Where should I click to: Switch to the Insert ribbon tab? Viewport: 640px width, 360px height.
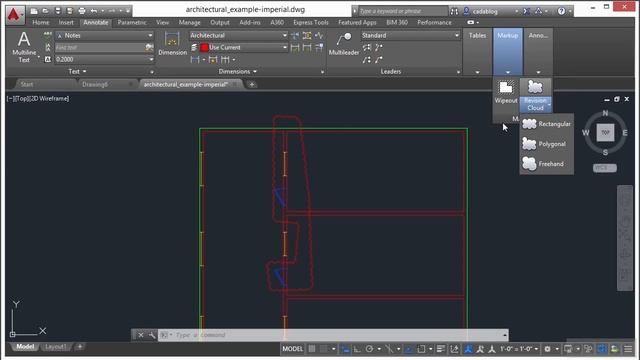pyautogui.click(x=66, y=22)
